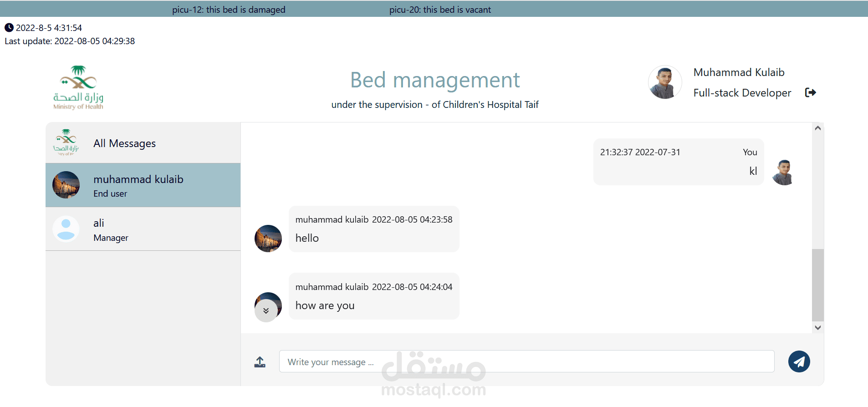Click the picu-20 bed vacant notification

point(440,10)
